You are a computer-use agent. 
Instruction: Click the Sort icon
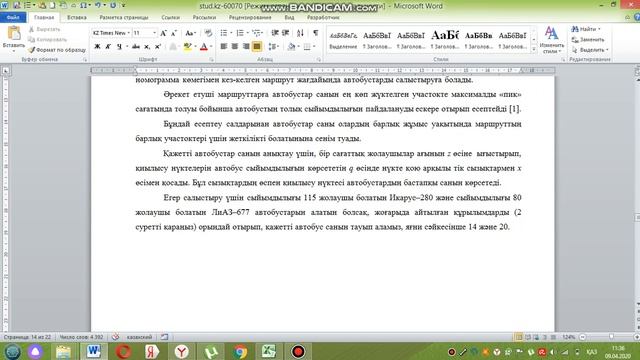pos(300,33)
